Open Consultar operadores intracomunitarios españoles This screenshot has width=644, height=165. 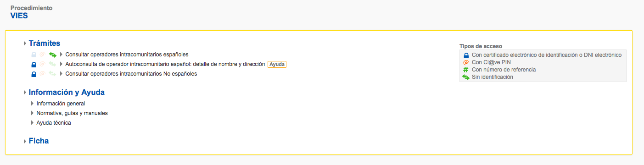click(127, 55)
